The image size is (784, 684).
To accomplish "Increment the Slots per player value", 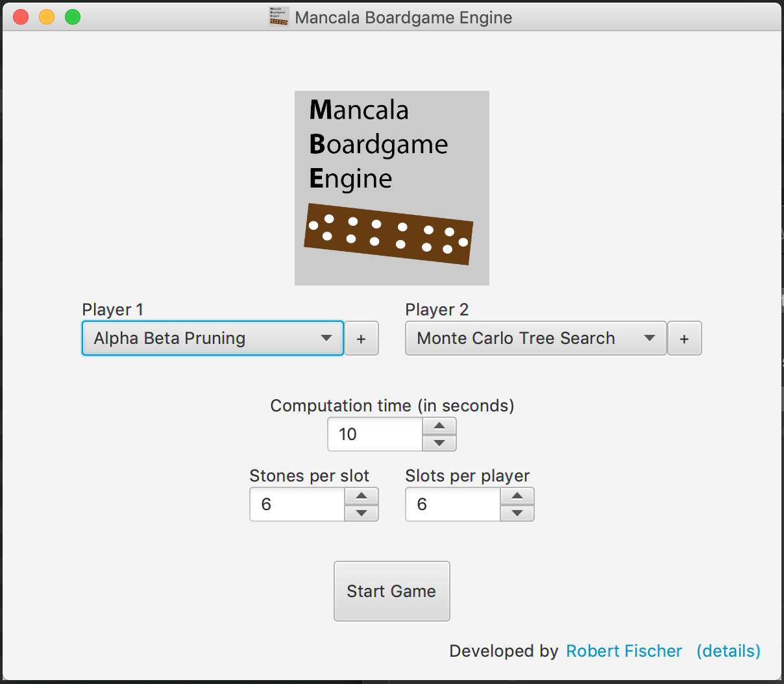I will (517, 496).
